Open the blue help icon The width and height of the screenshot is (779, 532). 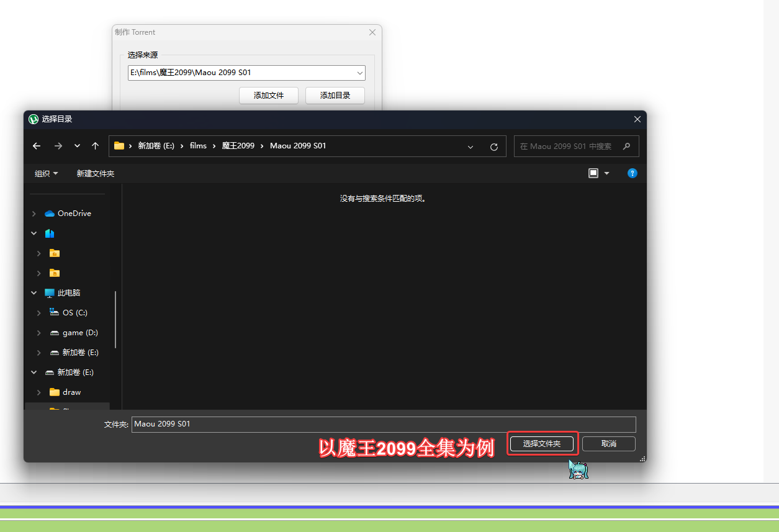point(633,173)
